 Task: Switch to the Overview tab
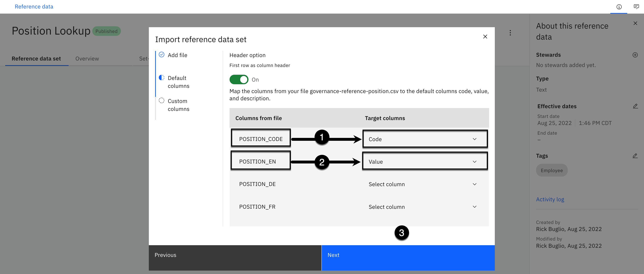[x=87, y=59]
